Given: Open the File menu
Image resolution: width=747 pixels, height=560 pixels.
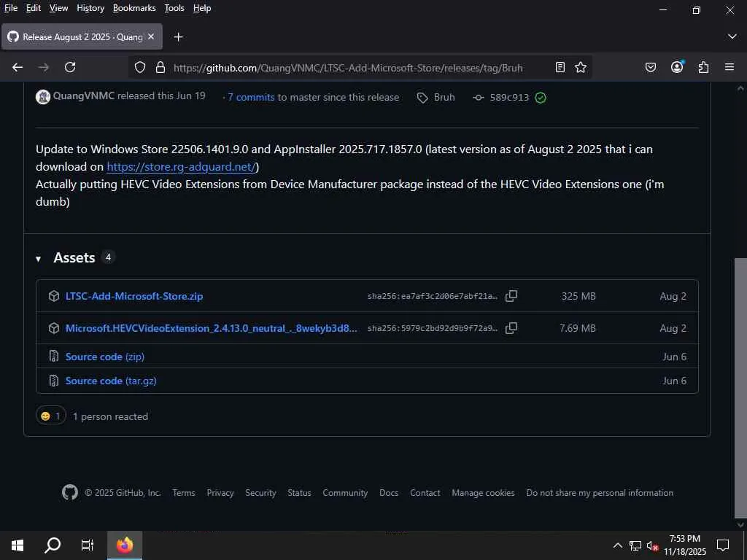Looking at the screenshot, I should click(11, 8).
